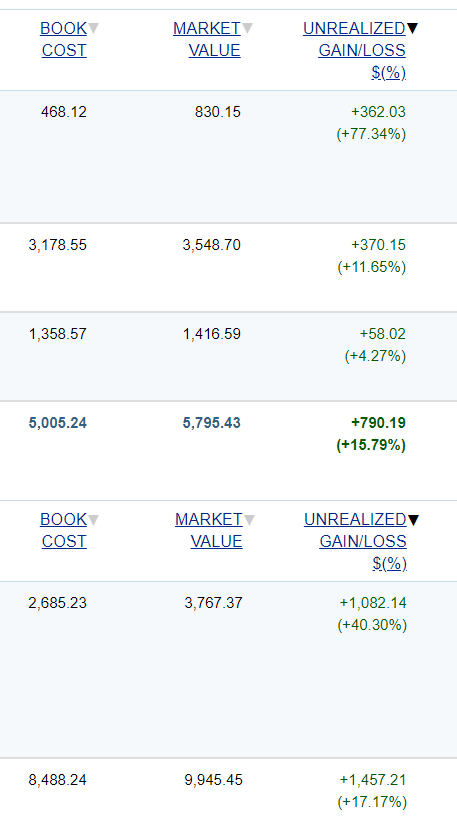Click the grey sort arrow beside lower Book Cost
Image resolution: width=457 pixels, height=838 pixels.
93,519
